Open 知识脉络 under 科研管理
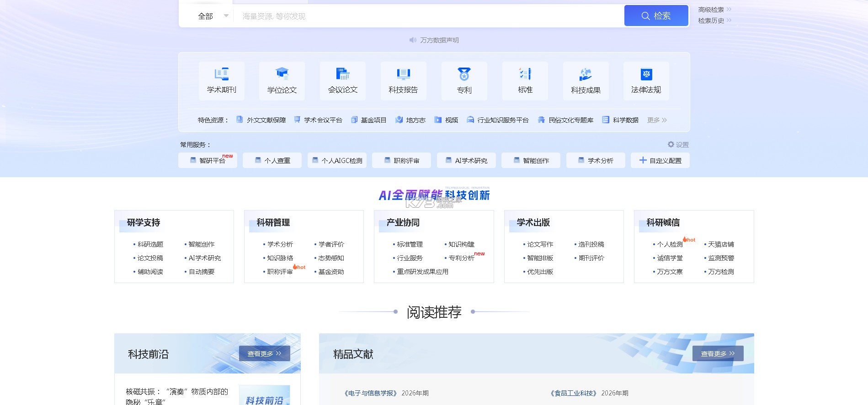Image resolution: width=868 pixels, height=405 pixels. pos(280,258)
